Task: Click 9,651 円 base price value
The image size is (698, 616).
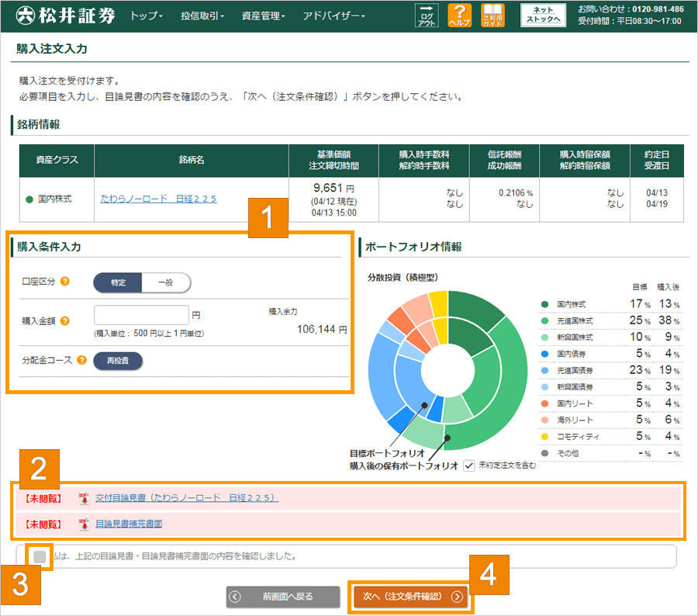Action: click(x=333, y=188)
